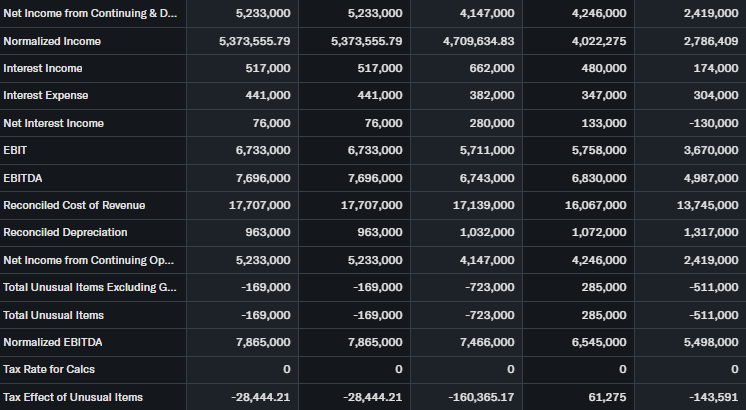Image resolution: width=746 pixels, height=410 pixels.
Task: Select the Net Interest Income row label
Action: tap(54, 123)
